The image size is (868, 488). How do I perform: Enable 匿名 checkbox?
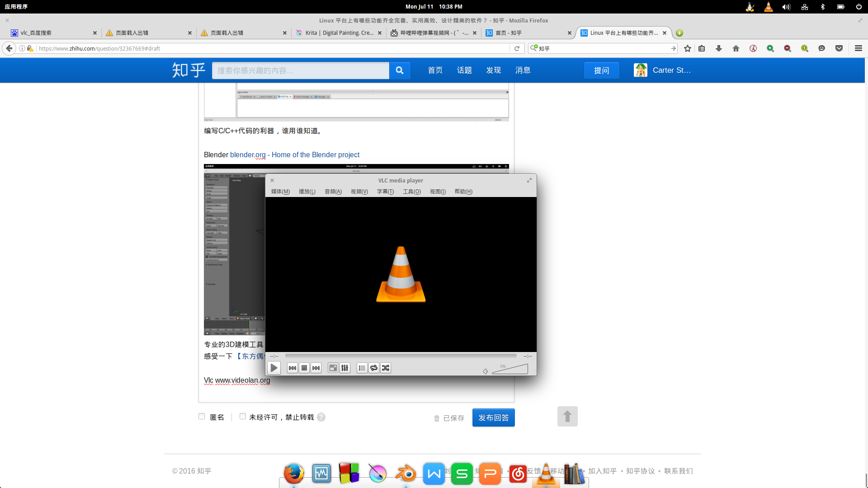(202, 416)
